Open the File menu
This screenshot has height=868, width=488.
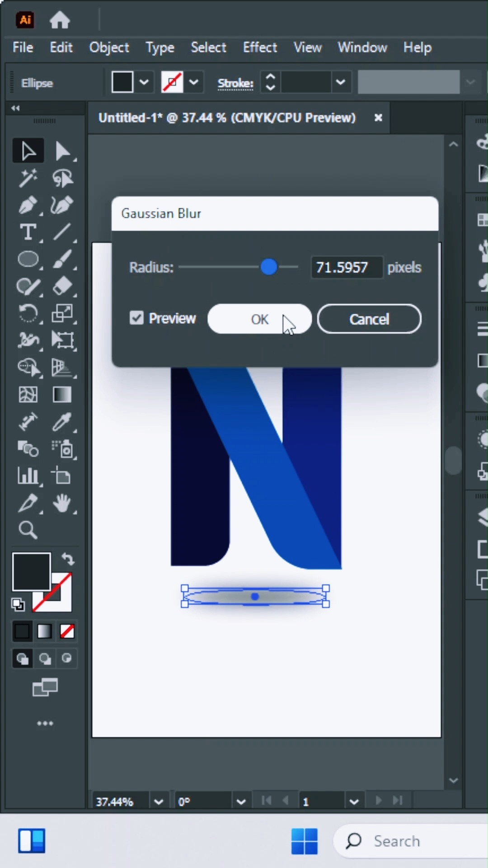(23, 47)
